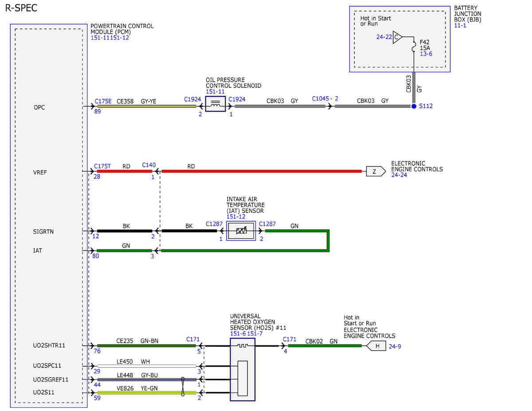Click the R-SPEC heading

[x=21, y=8]
